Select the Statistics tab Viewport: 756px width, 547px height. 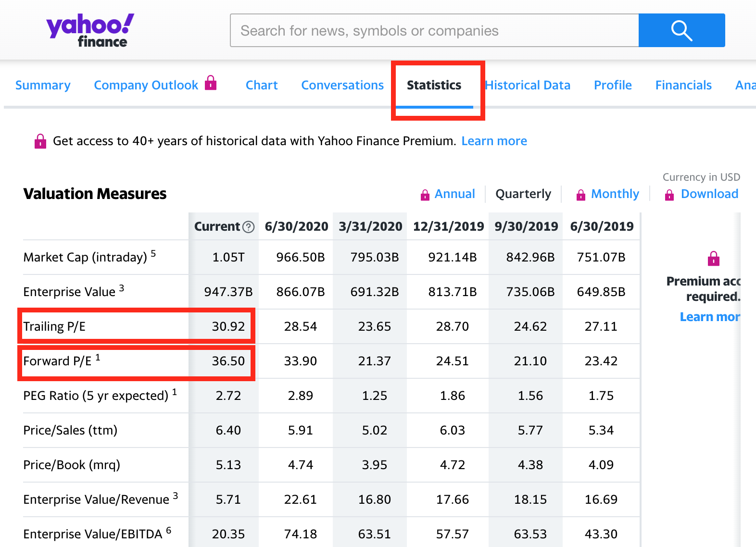tap(434, 85)
